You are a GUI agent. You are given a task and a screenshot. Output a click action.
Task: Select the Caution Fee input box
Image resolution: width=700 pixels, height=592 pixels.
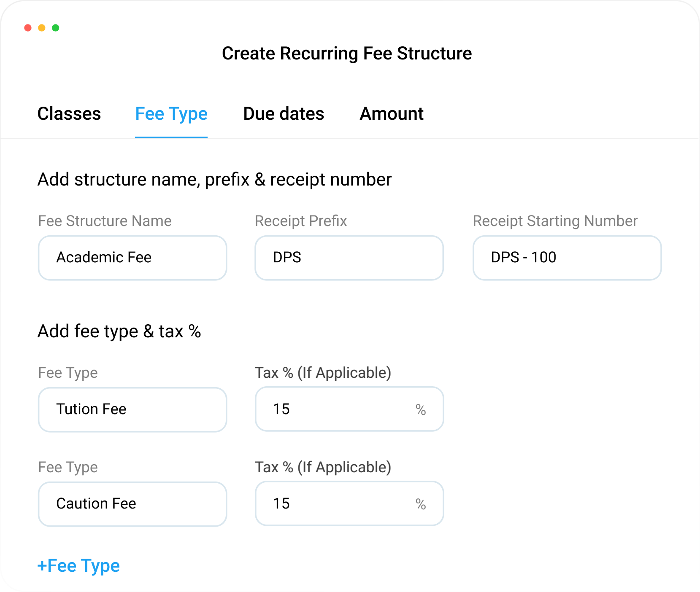coord(132,504)
